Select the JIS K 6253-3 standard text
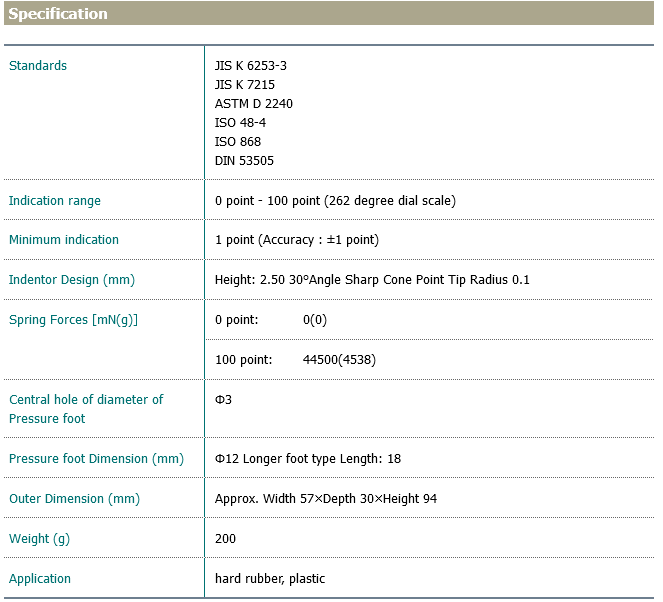663x602 pixels. [251, 66]
